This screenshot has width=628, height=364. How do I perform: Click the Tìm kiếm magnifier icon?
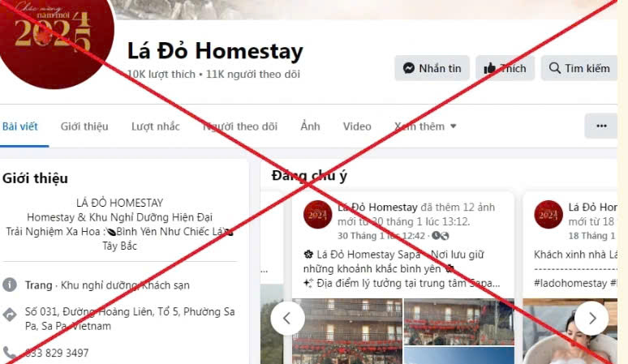click(x=555, y=68)
